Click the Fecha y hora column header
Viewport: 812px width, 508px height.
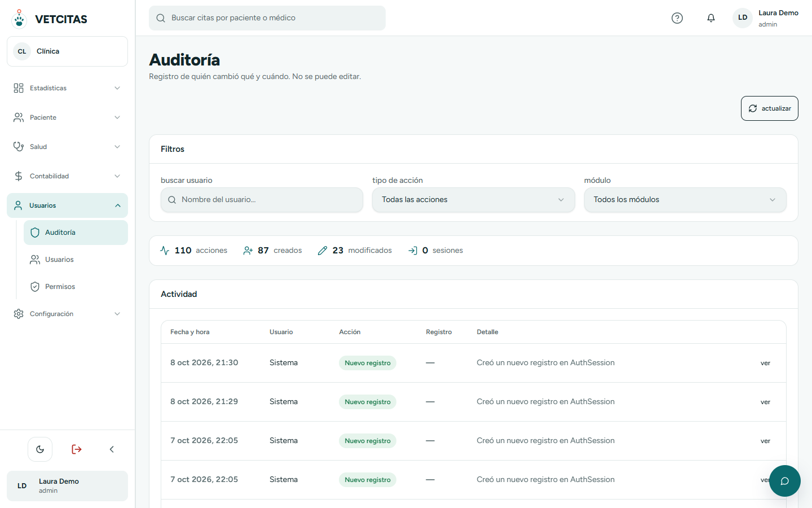190,332
